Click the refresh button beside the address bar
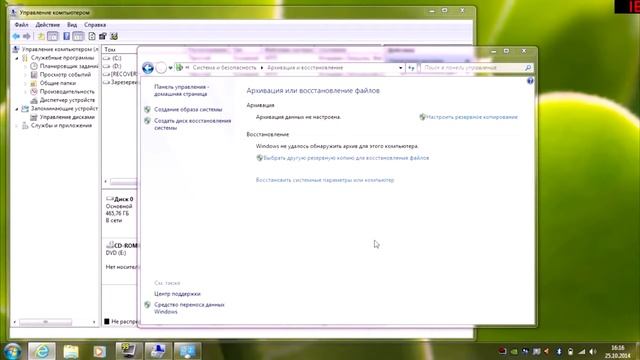Screen dimensions: 640x360 411,68
